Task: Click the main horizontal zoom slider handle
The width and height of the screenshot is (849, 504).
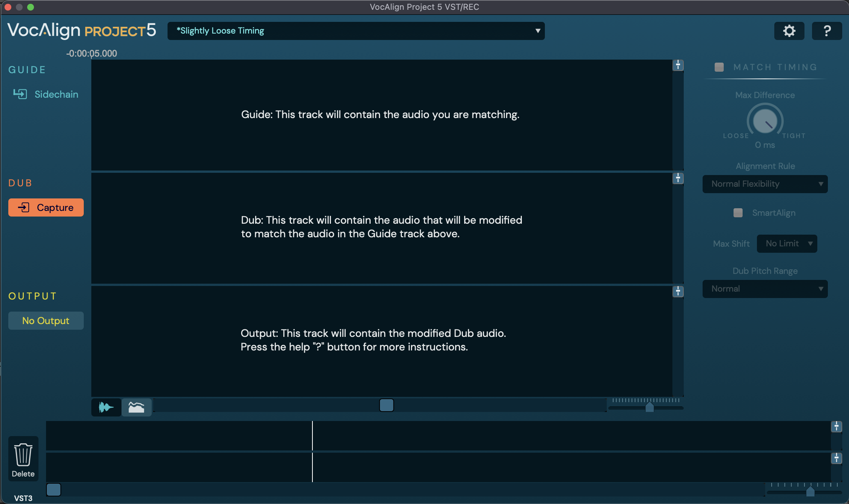Action: (x=649, y=407)
